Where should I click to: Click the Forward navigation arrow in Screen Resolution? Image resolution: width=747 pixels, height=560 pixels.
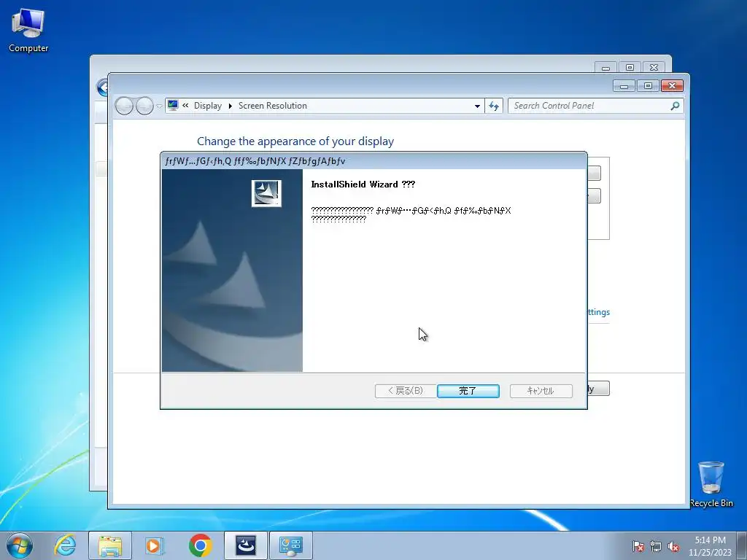(x=144, y=106)
